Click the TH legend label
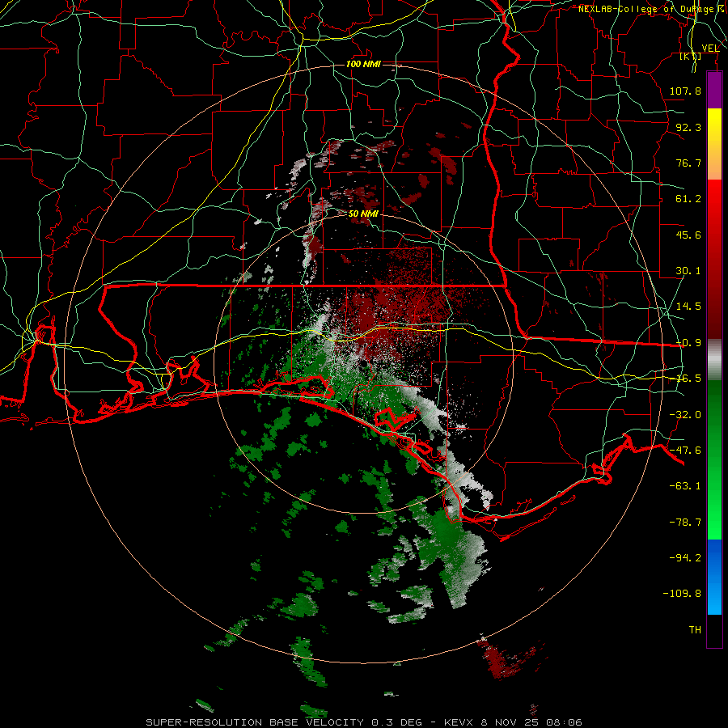Viewport: 728px width, 728px height. 695,630
